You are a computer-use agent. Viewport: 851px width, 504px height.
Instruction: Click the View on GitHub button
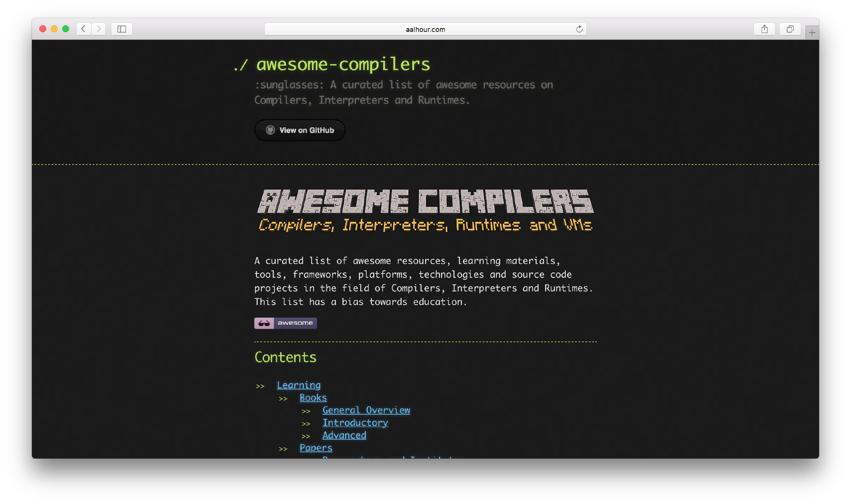click(x=300, y=130)
